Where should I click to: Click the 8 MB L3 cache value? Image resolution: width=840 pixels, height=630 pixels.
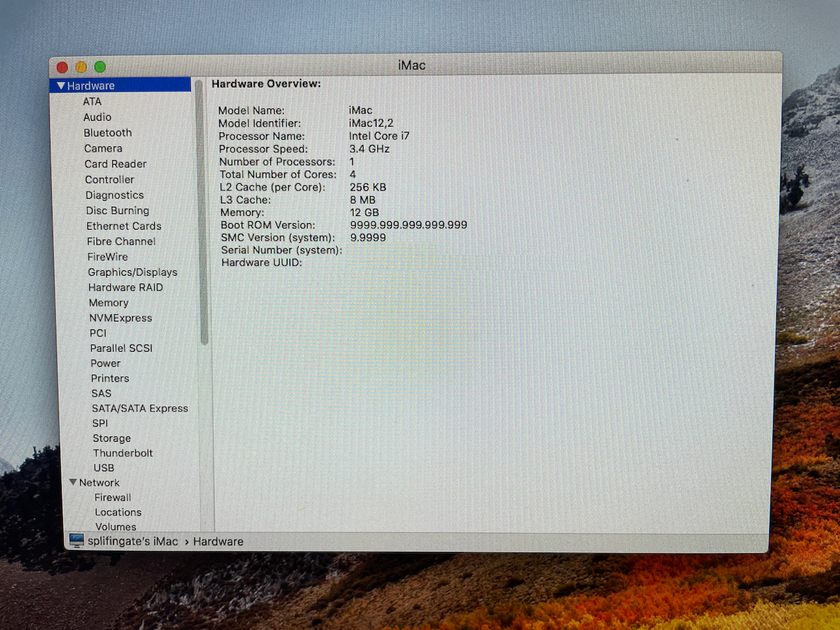tap(362, 199)
